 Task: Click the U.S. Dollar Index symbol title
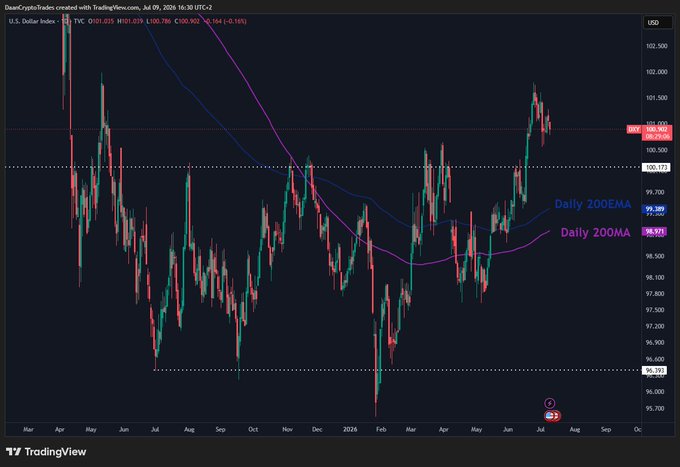pos(32,21)
